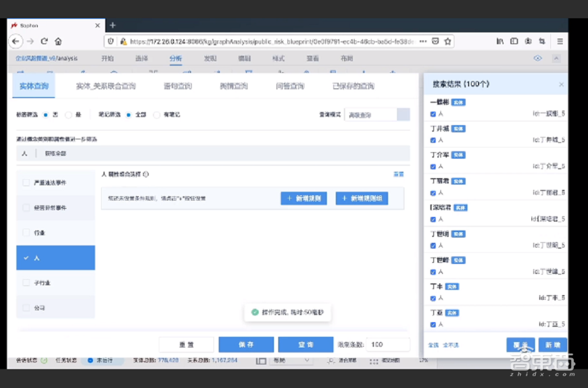This screenshot has height=388, width=588.
Task: Click the eye icon beside the 布局 menu
Action: pyautogui.click(x=537, y=58)
